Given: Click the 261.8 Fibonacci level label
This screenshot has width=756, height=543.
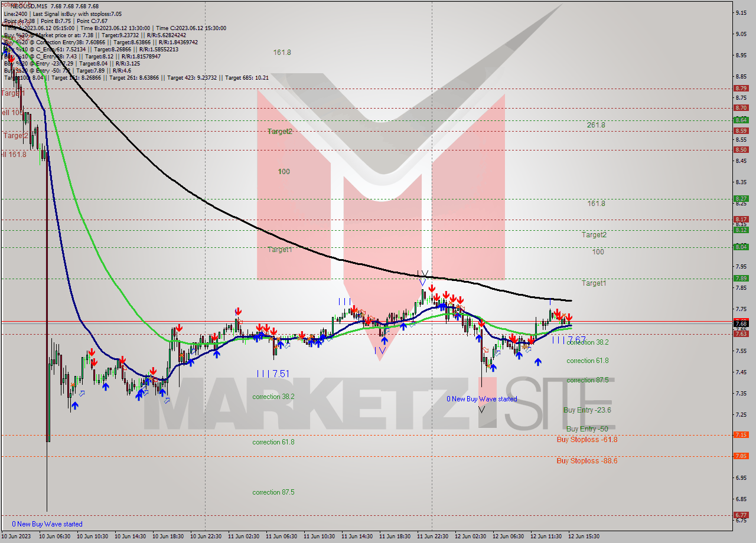Looking at the screenshot, I should [596, 125].
